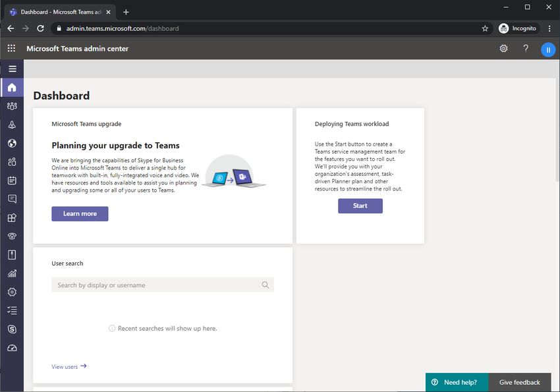Open Settings gear in the top header

pyautogui.click(x=503, y=49)
